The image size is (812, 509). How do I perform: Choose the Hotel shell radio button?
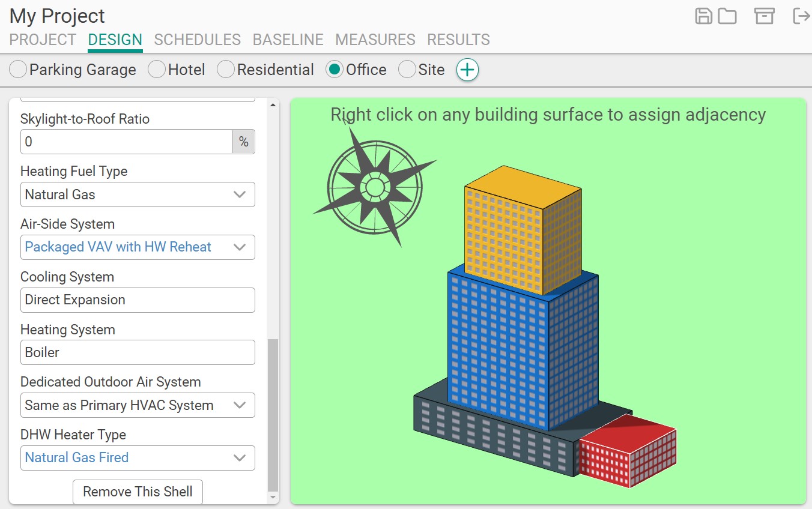pyautogui.click(x=157, y=70)
